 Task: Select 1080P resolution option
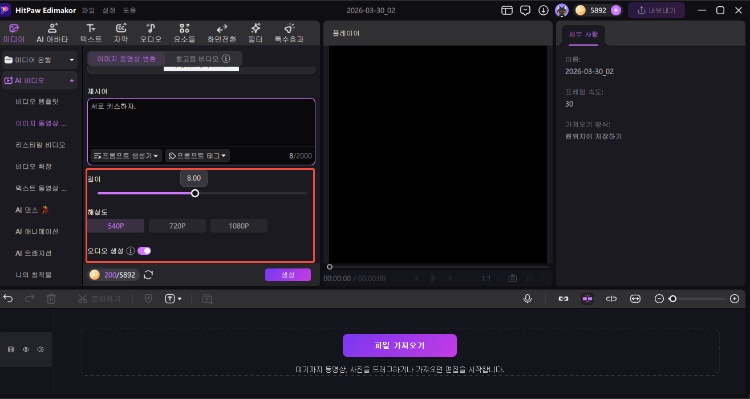pyautogui.click(x=239, y=226)
